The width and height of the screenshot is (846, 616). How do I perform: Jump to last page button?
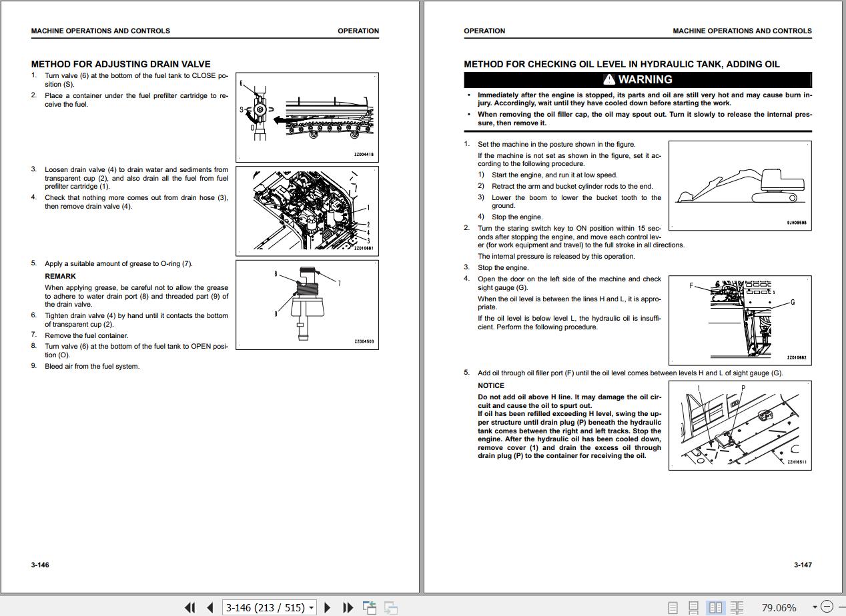tap(348, 607)
